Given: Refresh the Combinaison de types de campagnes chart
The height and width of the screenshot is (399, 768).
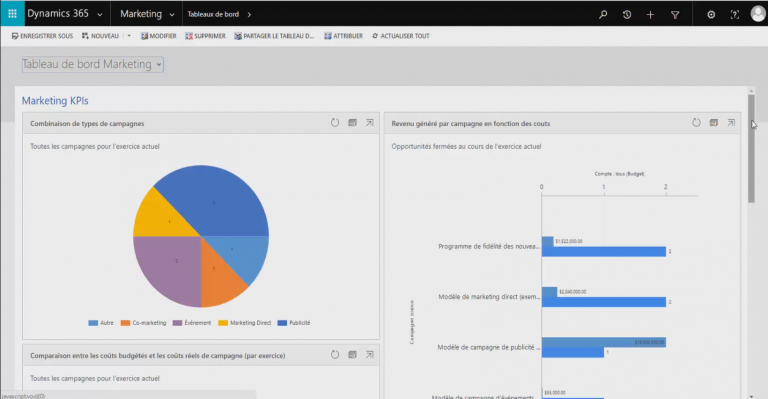Looking at the screenshot, I should [x=335, y=123].
